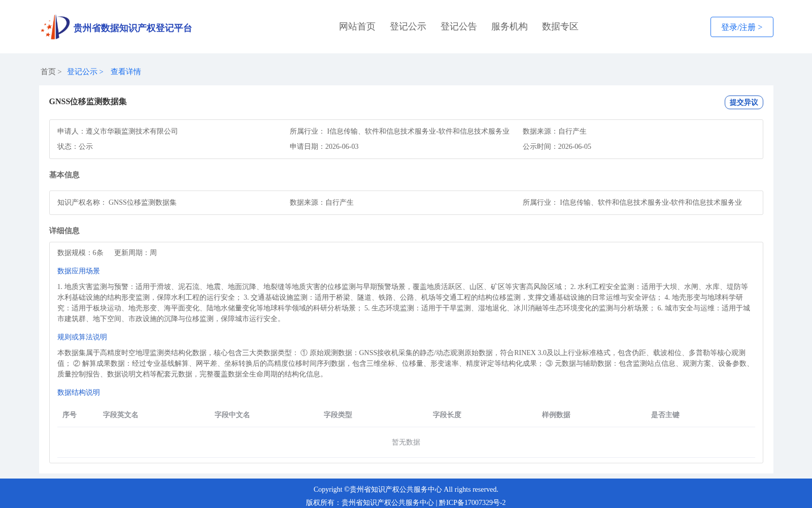812x508 pixels.
Task: Go to 网站首页 in navigation
Action: coord(357,26)
